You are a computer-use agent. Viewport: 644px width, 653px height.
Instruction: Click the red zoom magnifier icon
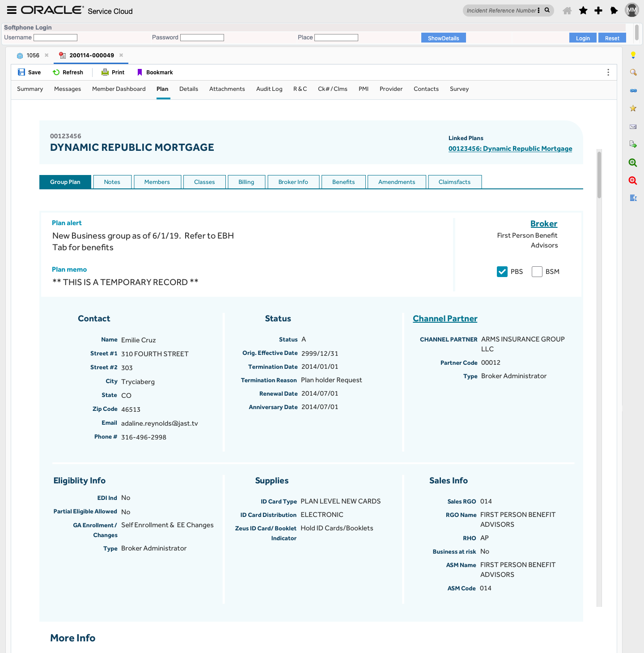coord(633,180)
